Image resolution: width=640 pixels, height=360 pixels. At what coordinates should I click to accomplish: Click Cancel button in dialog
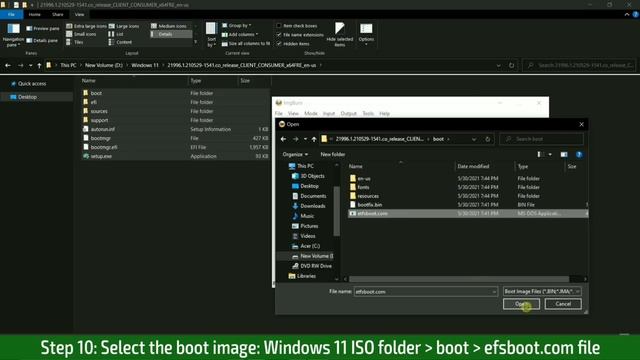tap(563, 304)
